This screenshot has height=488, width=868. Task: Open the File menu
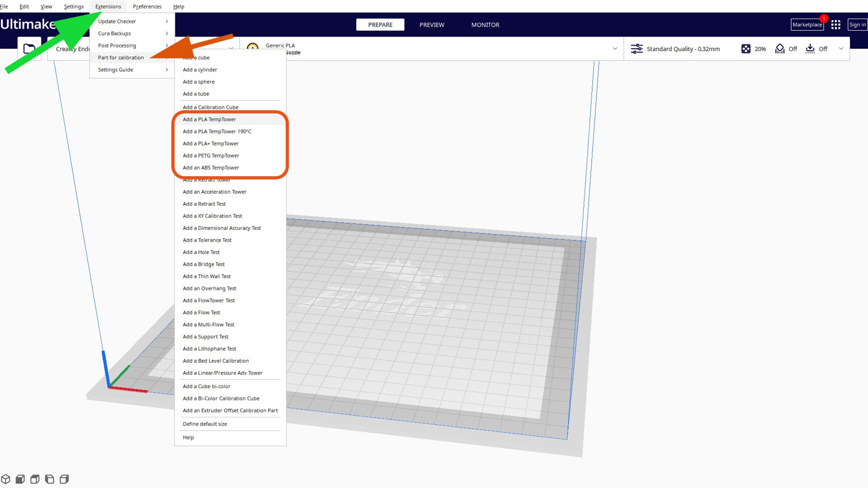click(x=4, y=6)
